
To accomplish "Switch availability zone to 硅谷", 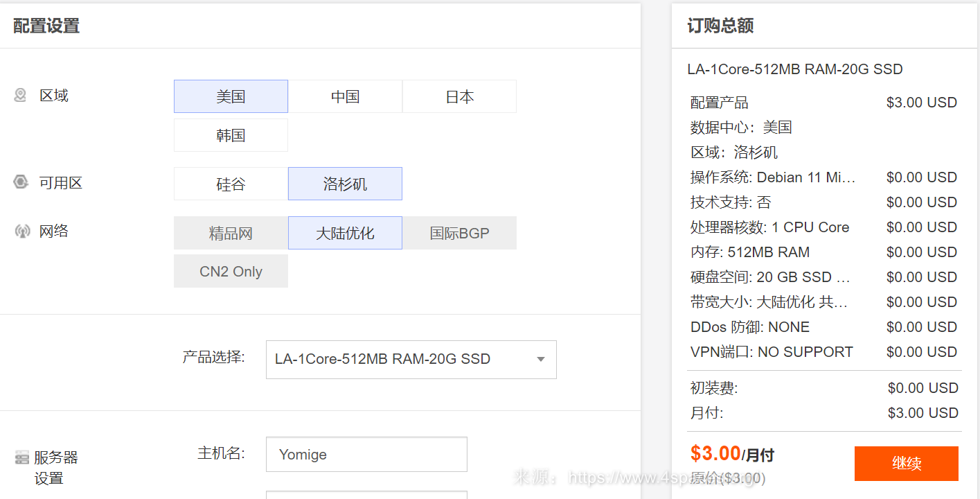I will tap(231, 184).
